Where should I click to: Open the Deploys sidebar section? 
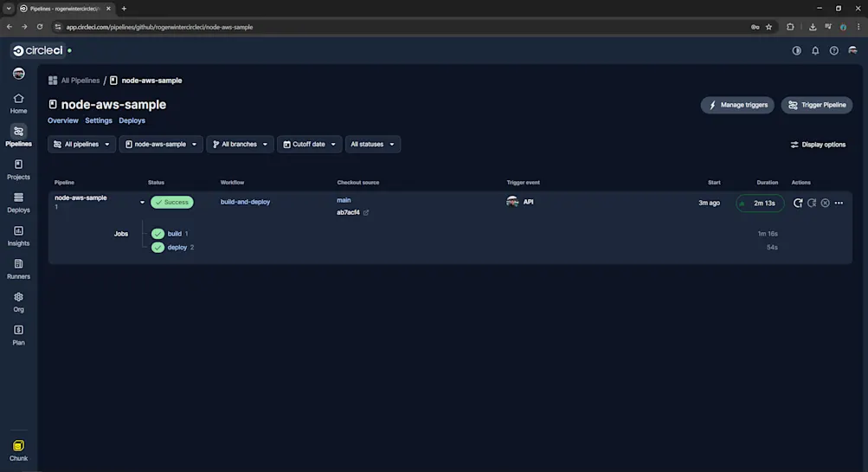click(18, 203)
